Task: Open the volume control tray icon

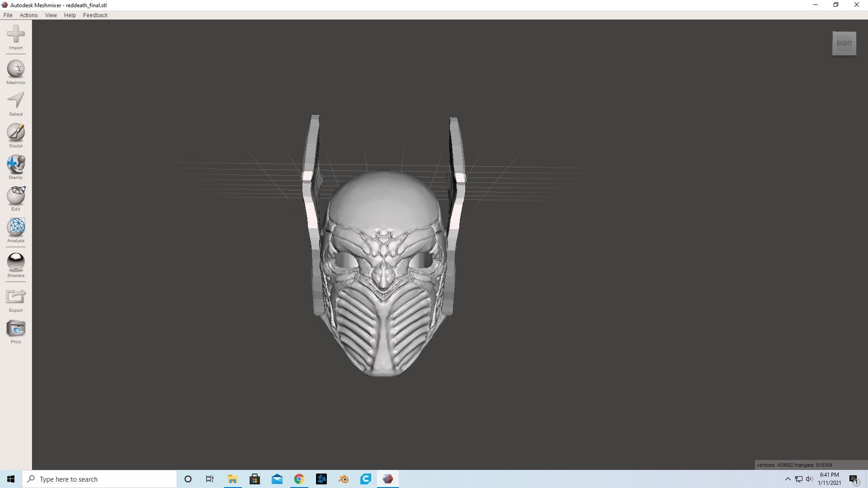Action: coord(809,479)
